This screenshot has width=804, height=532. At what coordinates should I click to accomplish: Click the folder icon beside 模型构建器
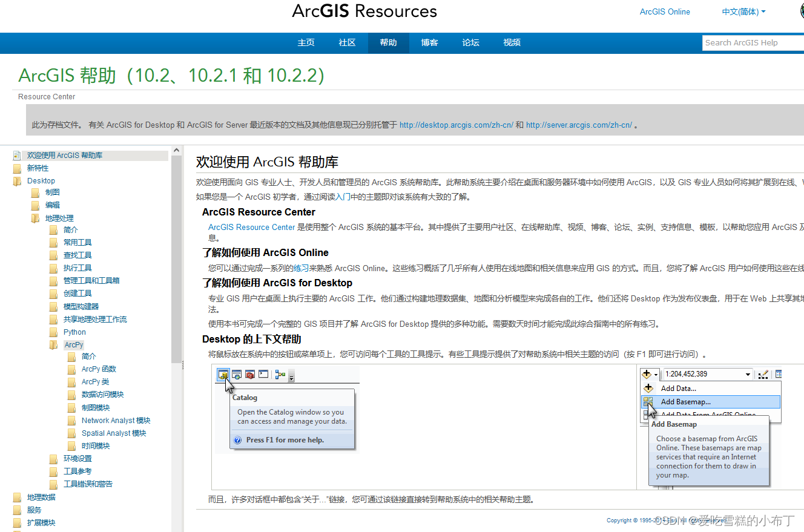coord(53,307)
